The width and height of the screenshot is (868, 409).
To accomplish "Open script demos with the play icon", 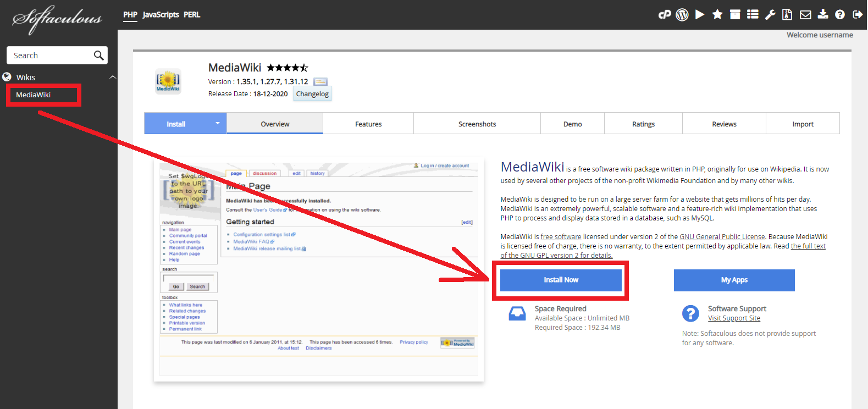I will point(700,15).
